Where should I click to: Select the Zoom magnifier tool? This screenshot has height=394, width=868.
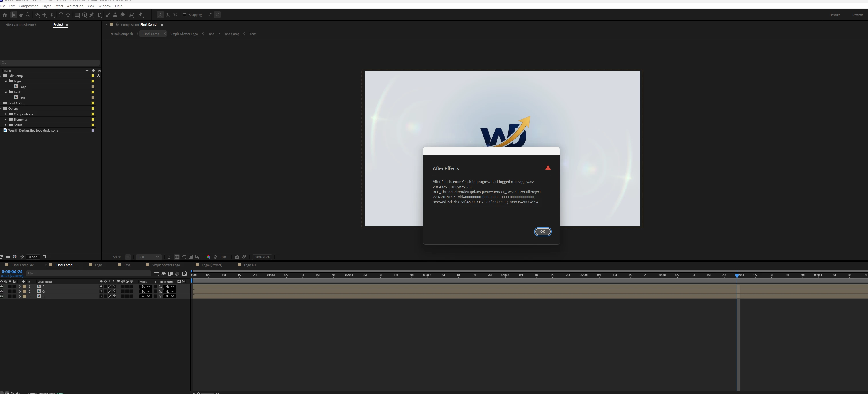[28, 15]
